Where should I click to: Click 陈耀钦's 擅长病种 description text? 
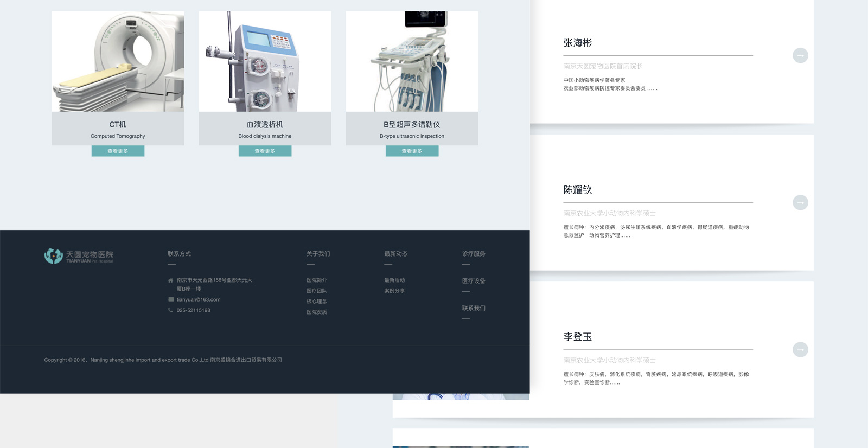[656, 231]
